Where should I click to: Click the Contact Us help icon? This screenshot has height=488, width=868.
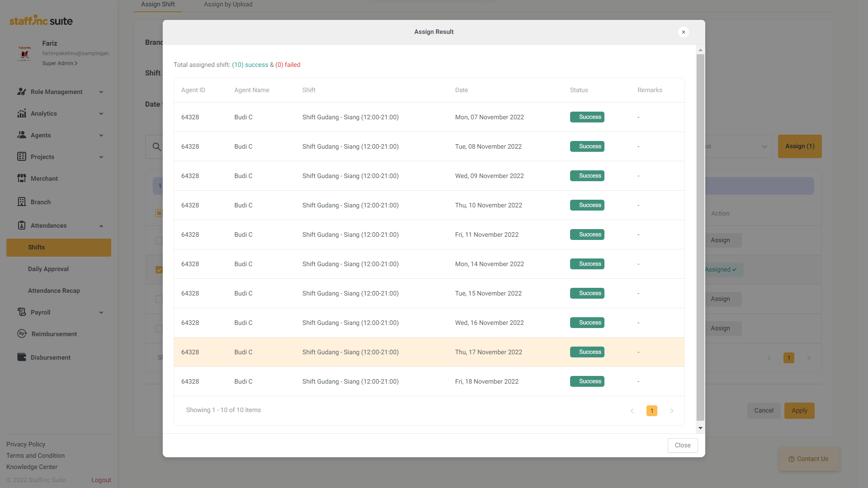[791, 459]
